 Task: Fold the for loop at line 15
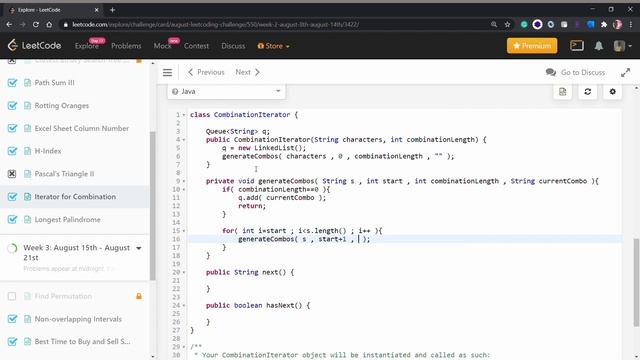coord(184,231)
